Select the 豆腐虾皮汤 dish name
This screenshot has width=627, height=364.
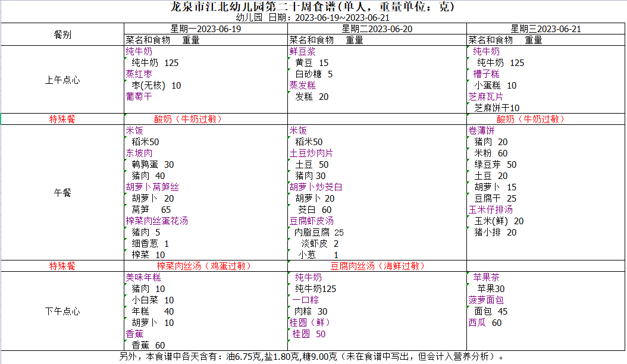point(311,221)
